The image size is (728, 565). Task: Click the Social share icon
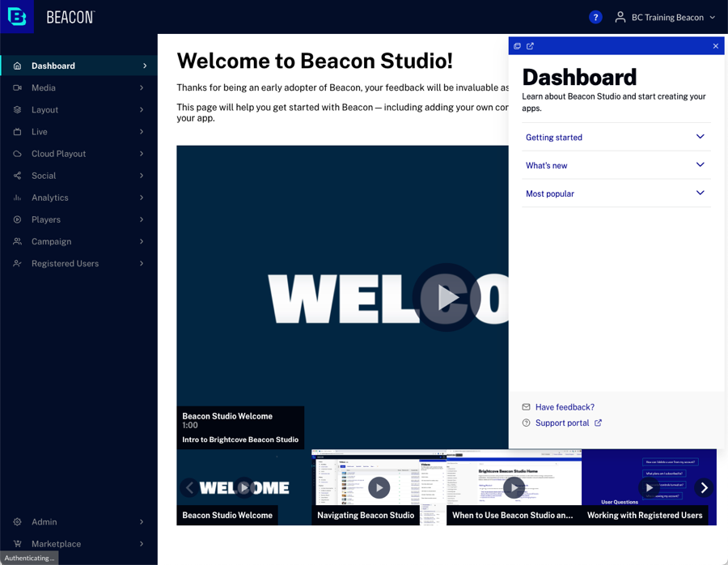point(17,176)
